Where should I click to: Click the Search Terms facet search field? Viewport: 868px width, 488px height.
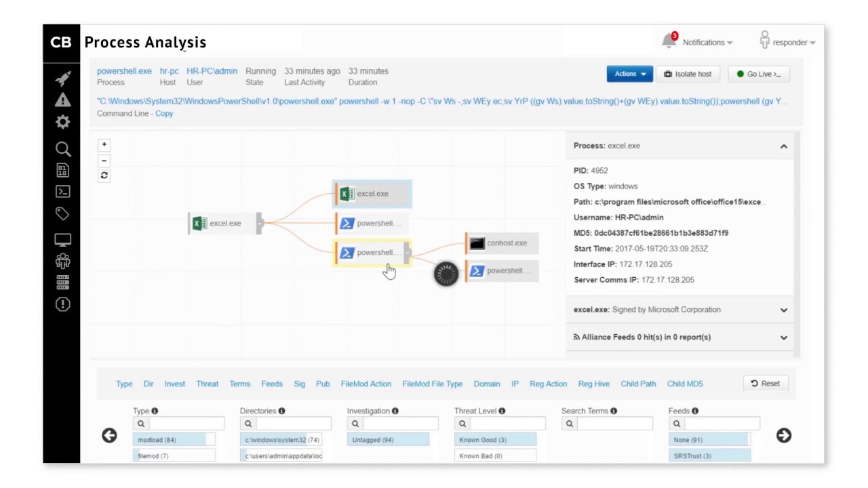(615, 424)
